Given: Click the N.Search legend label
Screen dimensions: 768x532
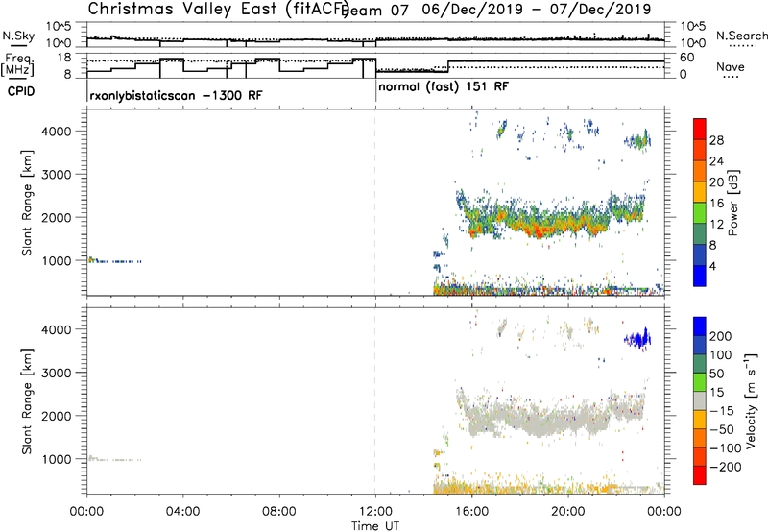Looking at the screenshot, I should click(742, 36).
